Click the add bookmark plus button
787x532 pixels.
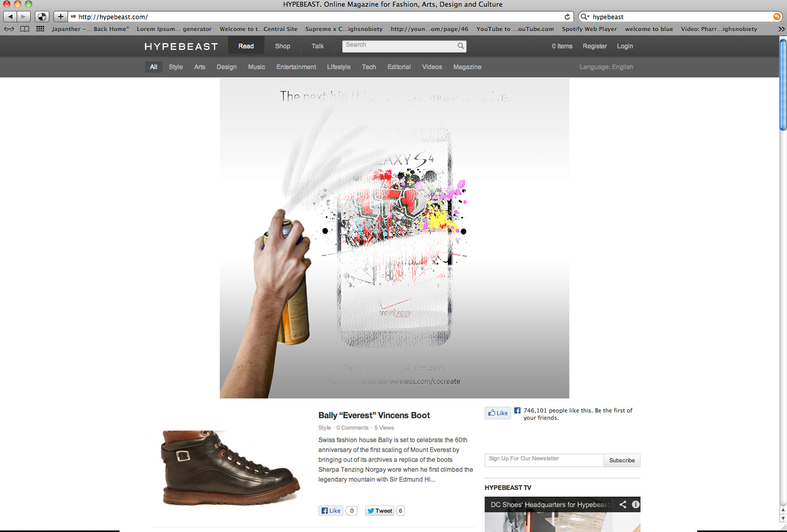coord(61,17)
